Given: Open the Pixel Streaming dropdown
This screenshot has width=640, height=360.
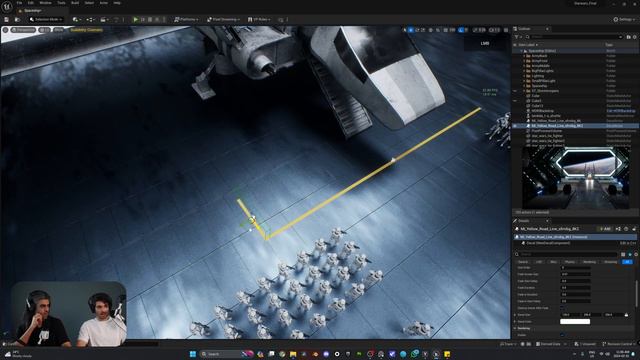Looking at the screenshot, I should tap(223, 19).
